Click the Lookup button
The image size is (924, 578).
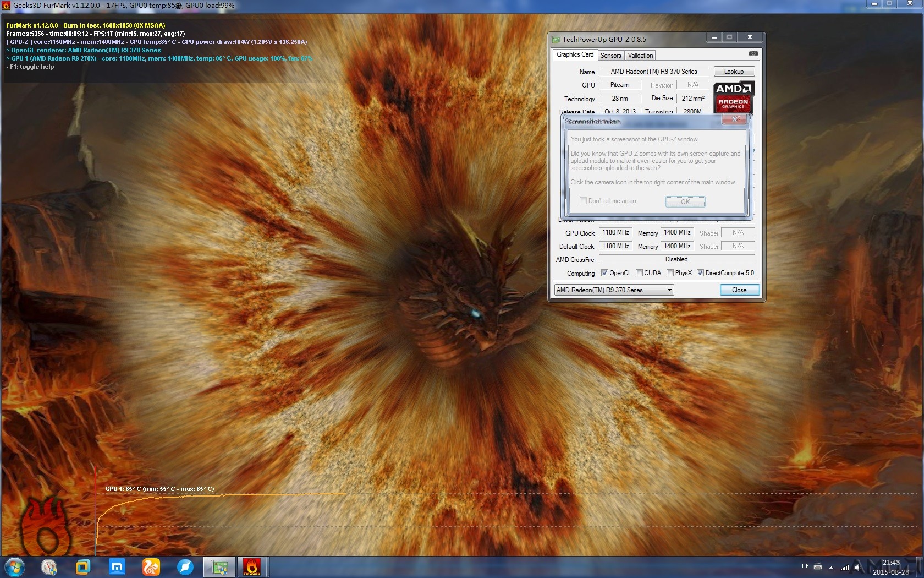click(x=734, y=72)
